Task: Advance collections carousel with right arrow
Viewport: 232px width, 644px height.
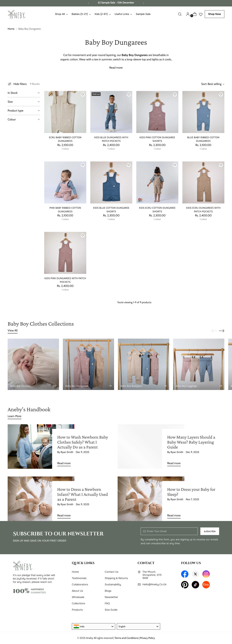Action: tap(221, 331)
